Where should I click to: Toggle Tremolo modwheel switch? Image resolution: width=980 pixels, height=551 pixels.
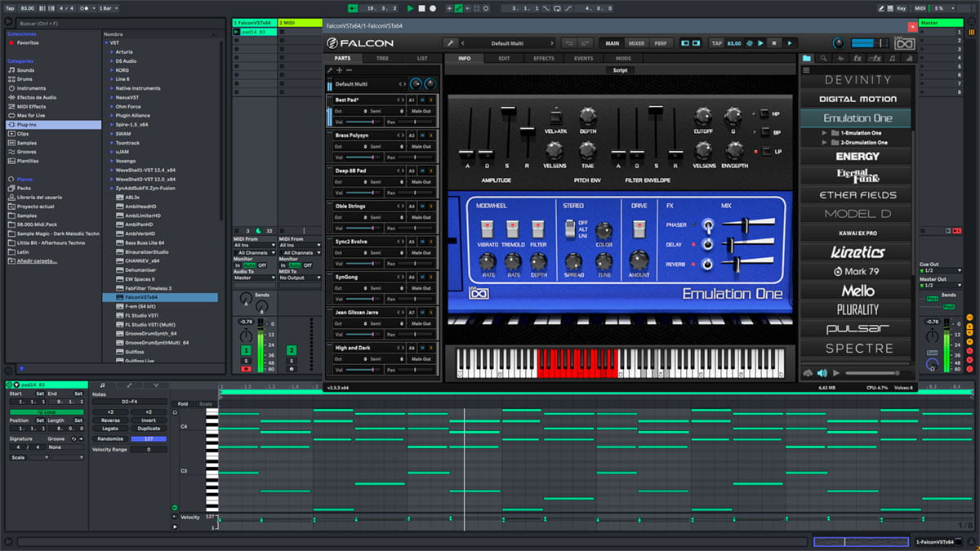tap(513, 229)
